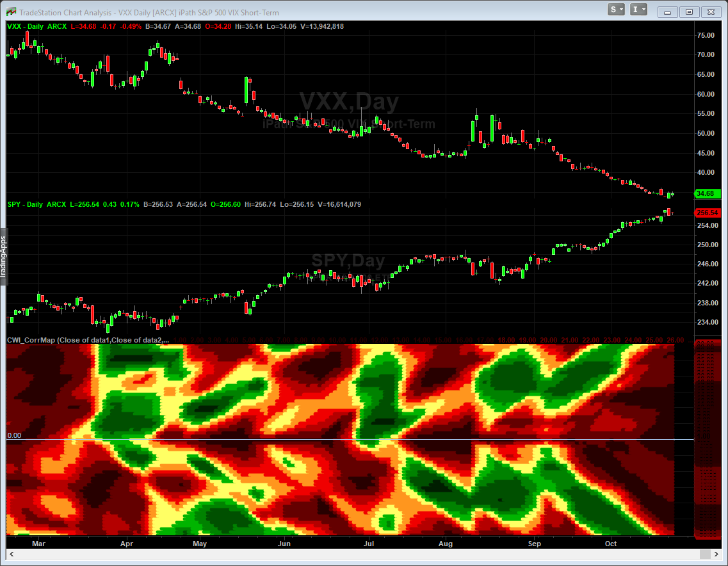Click the scroll left arrow on horizontal scrollbar
The width and height of the screenshot is (728, 566).
coord(11,554)
